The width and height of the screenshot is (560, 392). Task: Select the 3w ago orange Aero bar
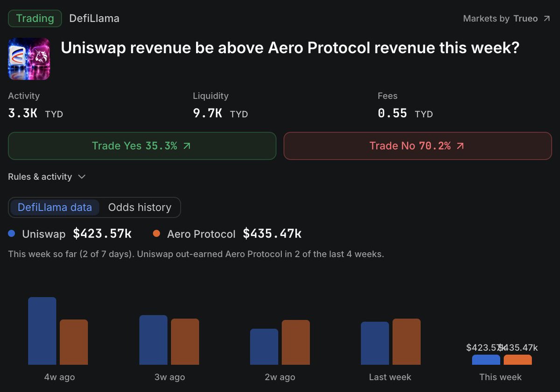tap(185, 342)
